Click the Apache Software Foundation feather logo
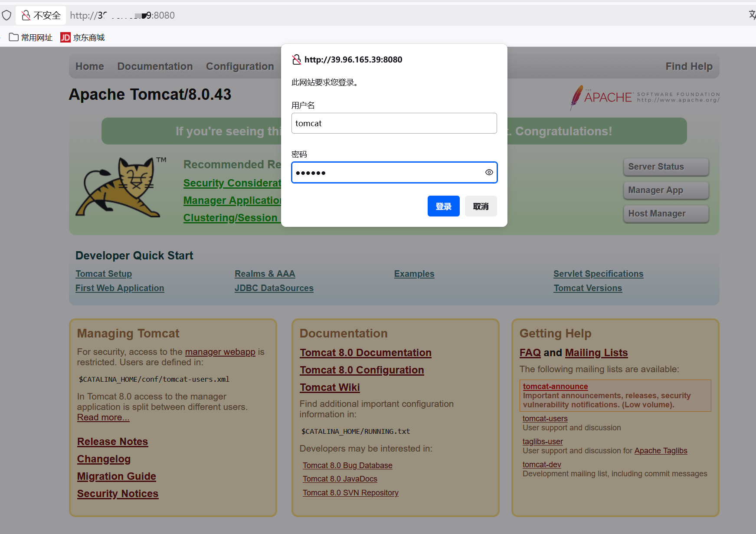 [645, 97]
